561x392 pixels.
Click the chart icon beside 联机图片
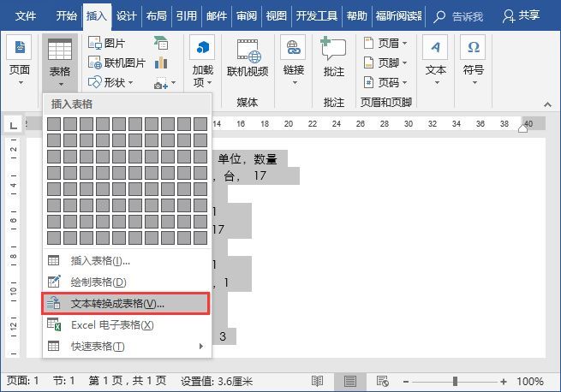point(161,62)
